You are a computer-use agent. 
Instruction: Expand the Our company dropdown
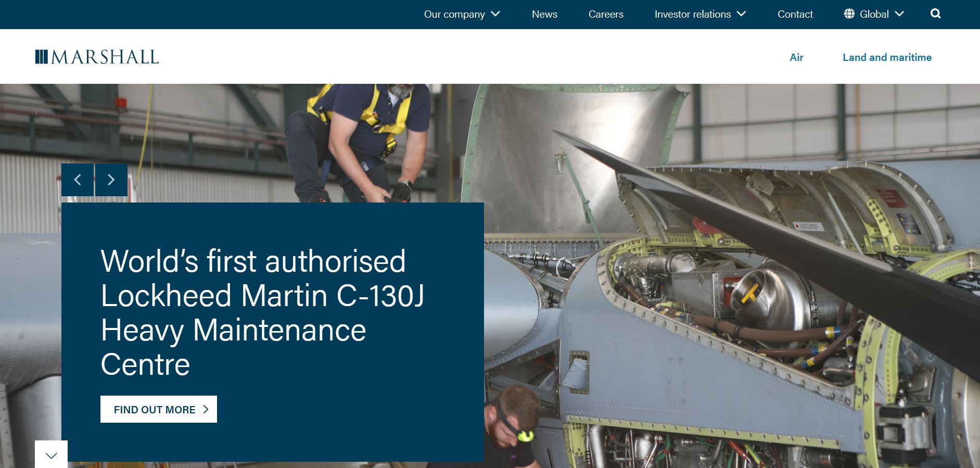coord(462,14)
